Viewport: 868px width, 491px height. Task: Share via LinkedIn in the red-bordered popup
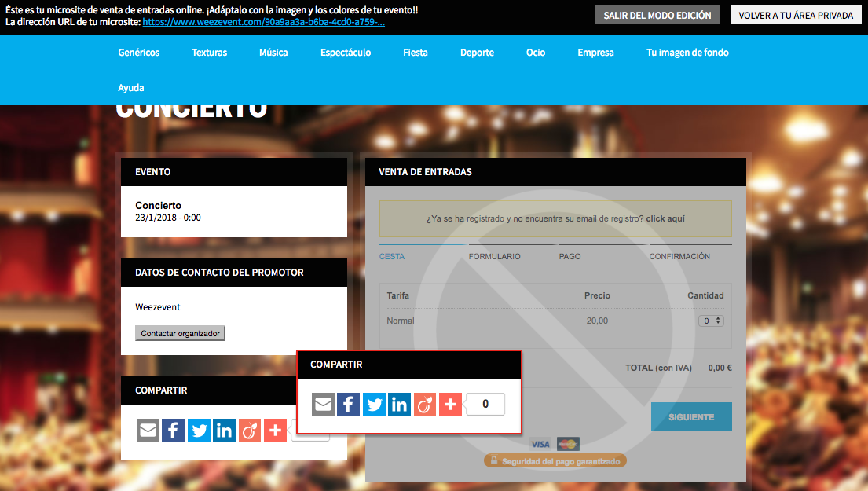coord(399,405)
